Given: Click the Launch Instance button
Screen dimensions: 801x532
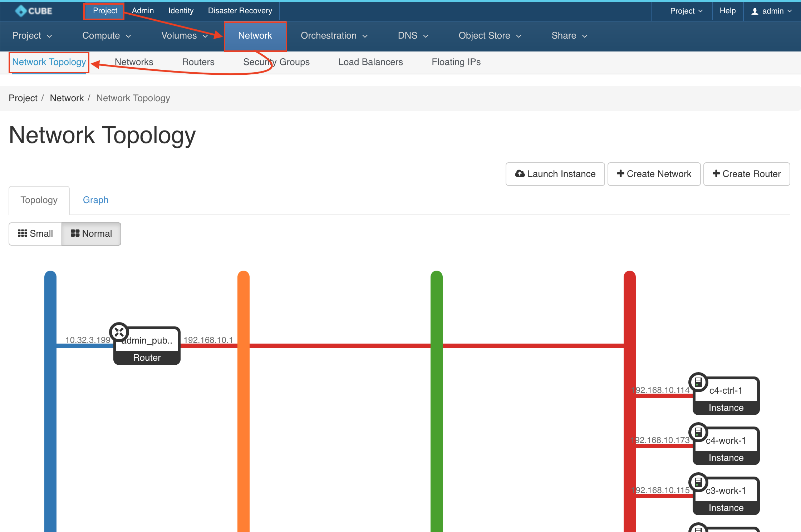Looking at the screenshot, I should click(555, 174).
